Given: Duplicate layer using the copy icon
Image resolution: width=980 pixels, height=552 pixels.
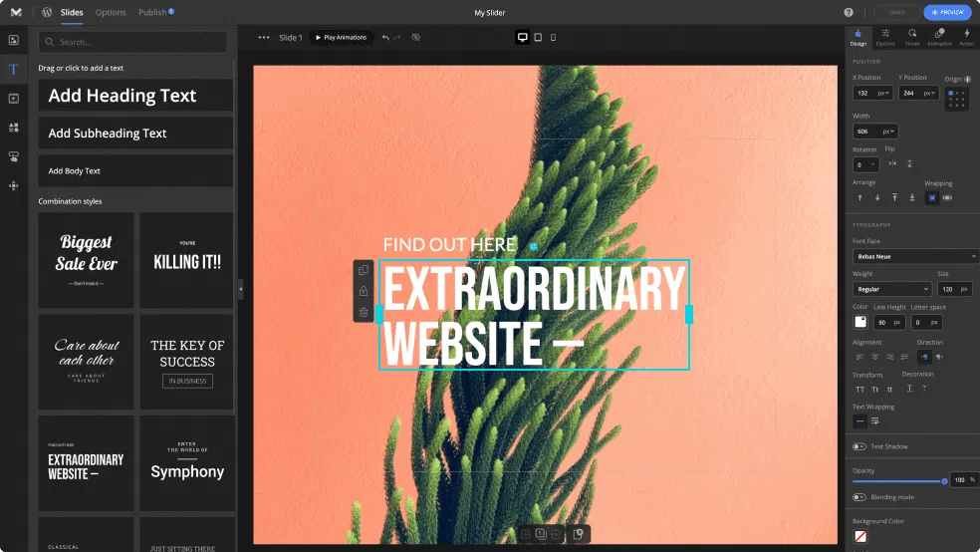Looking at the screenshot, I should point(364,270).
